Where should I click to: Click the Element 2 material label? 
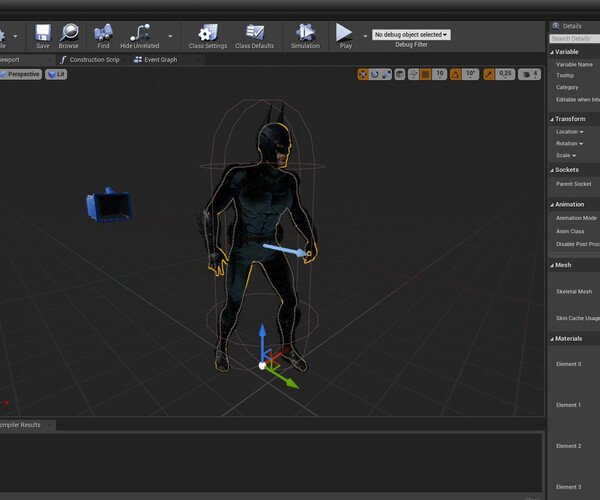click(x=569, y=446)
